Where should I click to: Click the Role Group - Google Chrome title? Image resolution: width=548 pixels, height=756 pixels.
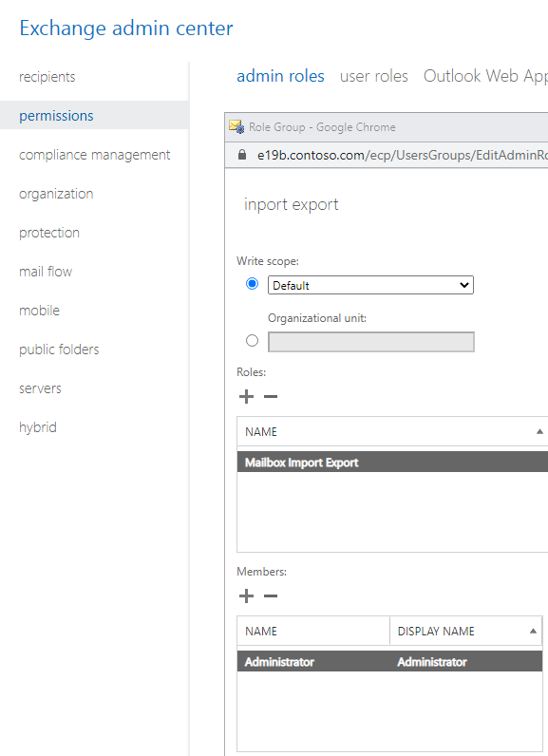(322, 127)
